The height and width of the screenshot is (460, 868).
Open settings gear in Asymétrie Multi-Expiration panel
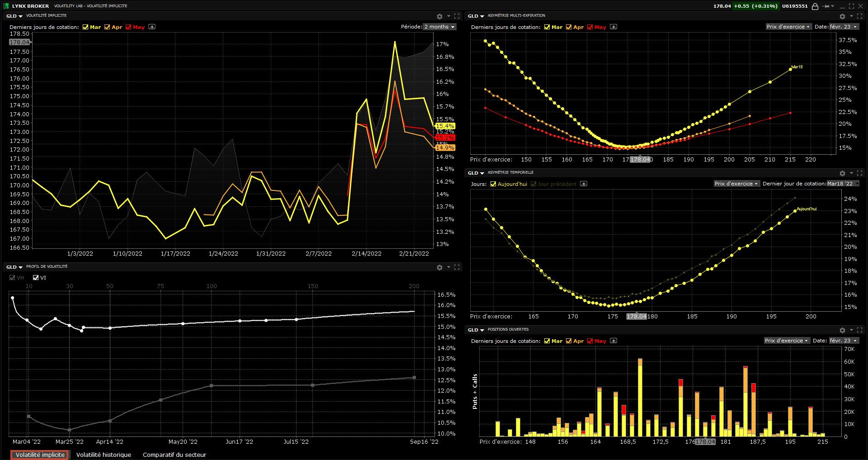(x=842, y=16)
